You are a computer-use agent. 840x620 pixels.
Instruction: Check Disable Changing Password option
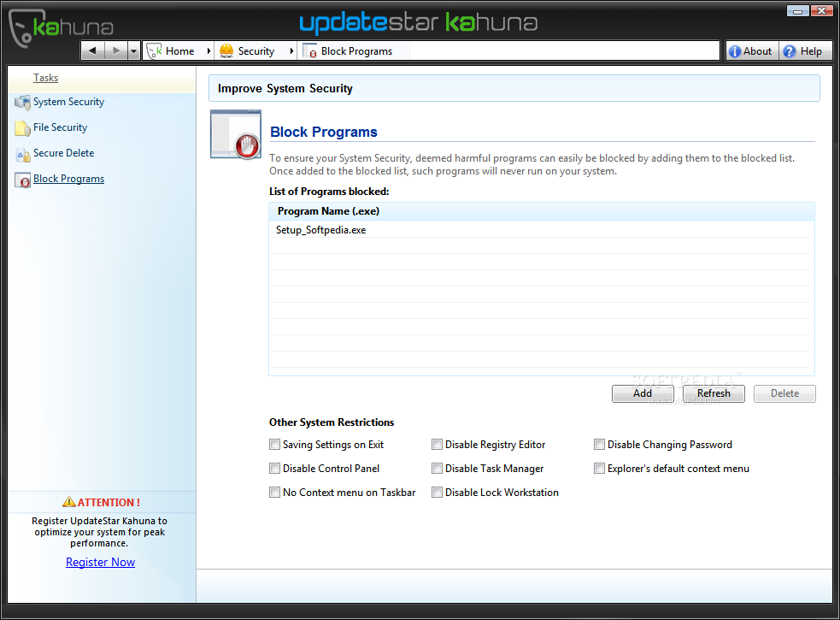(x=600, y=444)
